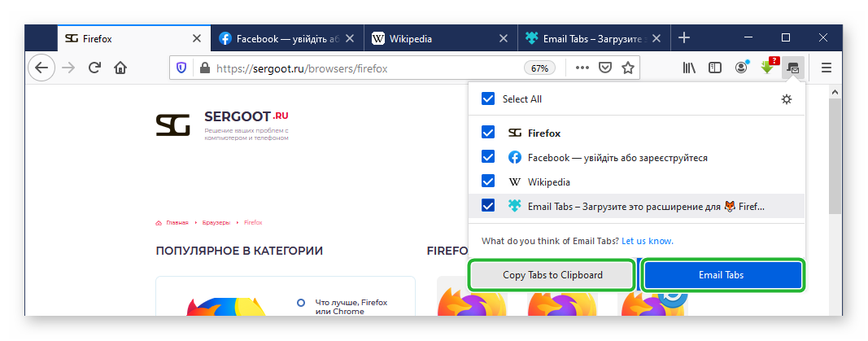Open Email Tabs settings gear
Image resolution: width=868 pixels, height=341 pixels.
coord(786,99)
